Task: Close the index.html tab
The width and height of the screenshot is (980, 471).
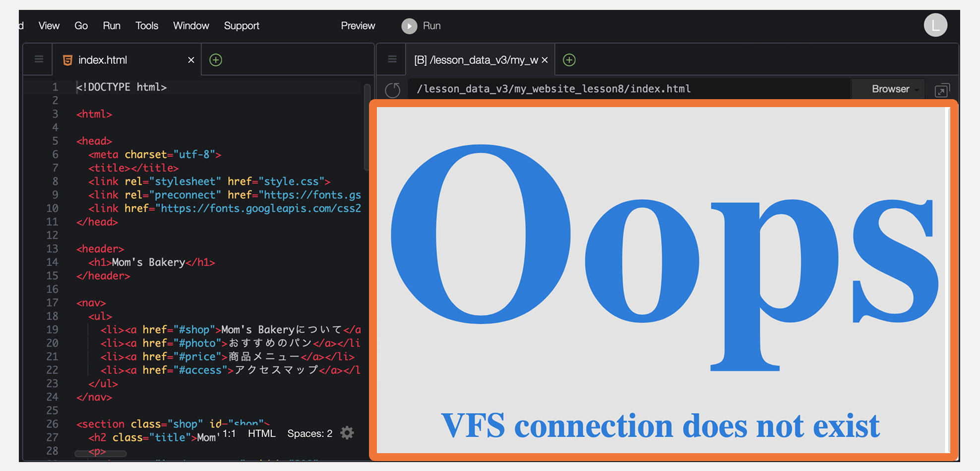Action: (191, 60)
